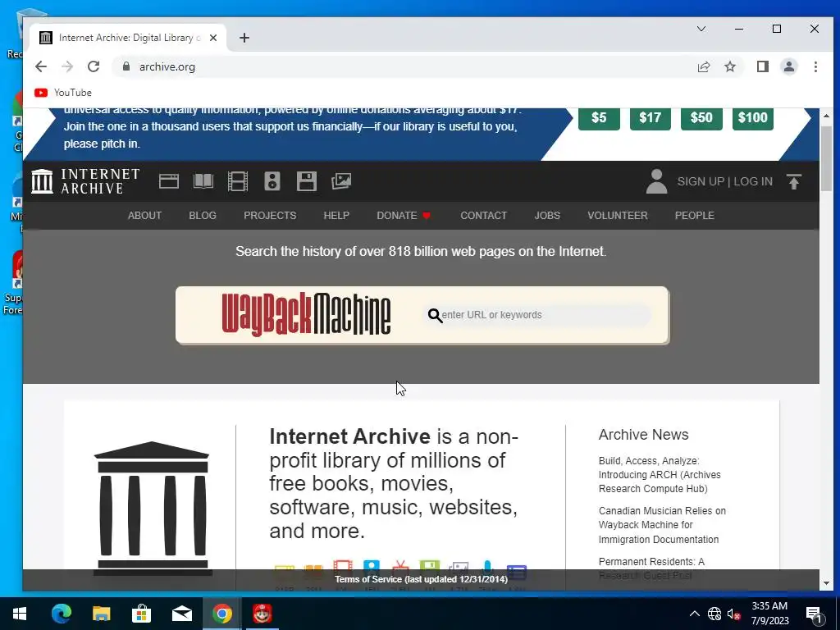
Task: Open the Software floppy disk icon
Action: 307,181
